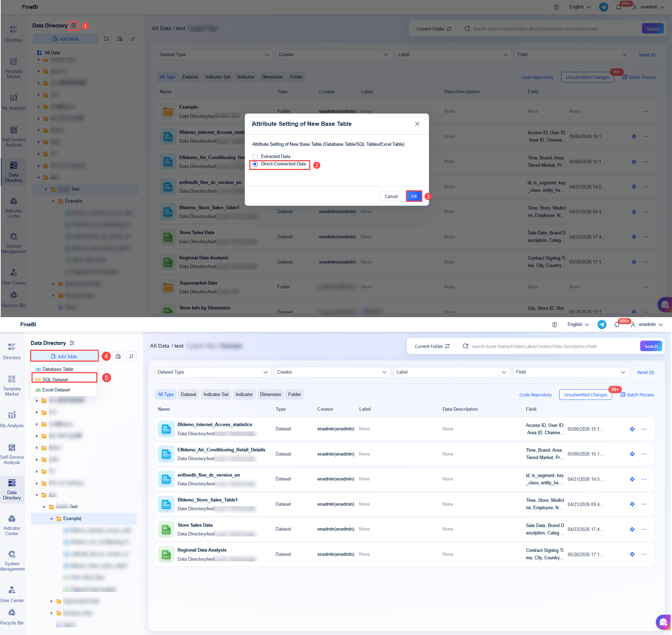Open User Center in lower sidebar
This screenshot has width=672, height=635.
12,595
